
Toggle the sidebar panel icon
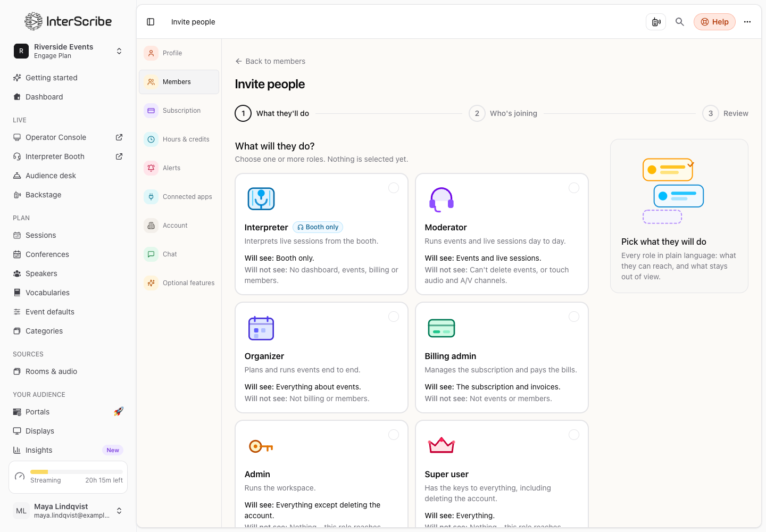(x=151, y=22)
